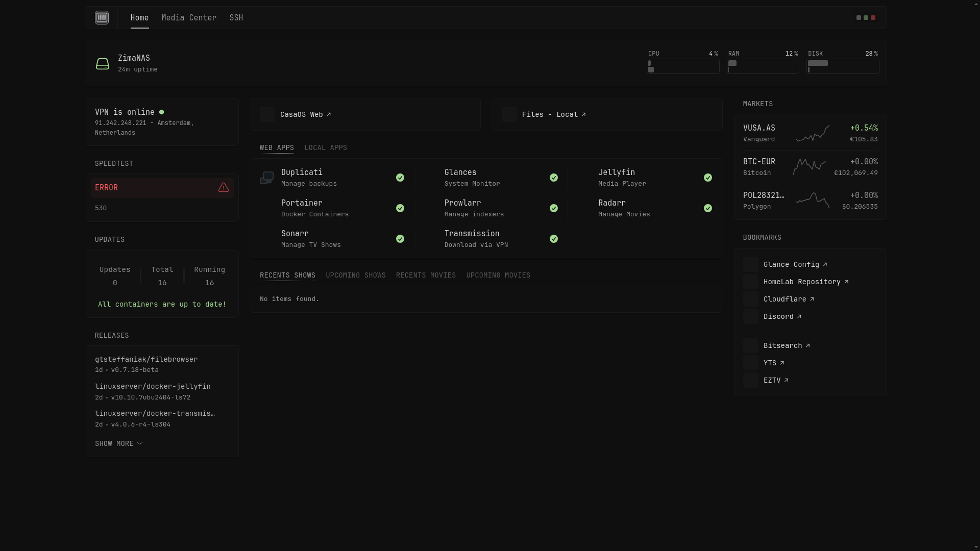
Task: Open the Sonarr link
Action: click(295, 234)
